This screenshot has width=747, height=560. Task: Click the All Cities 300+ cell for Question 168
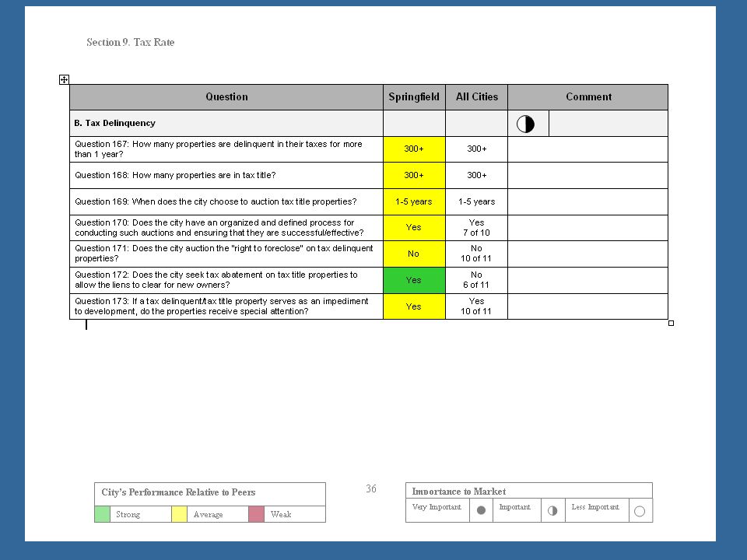click(x=476, y=175)
